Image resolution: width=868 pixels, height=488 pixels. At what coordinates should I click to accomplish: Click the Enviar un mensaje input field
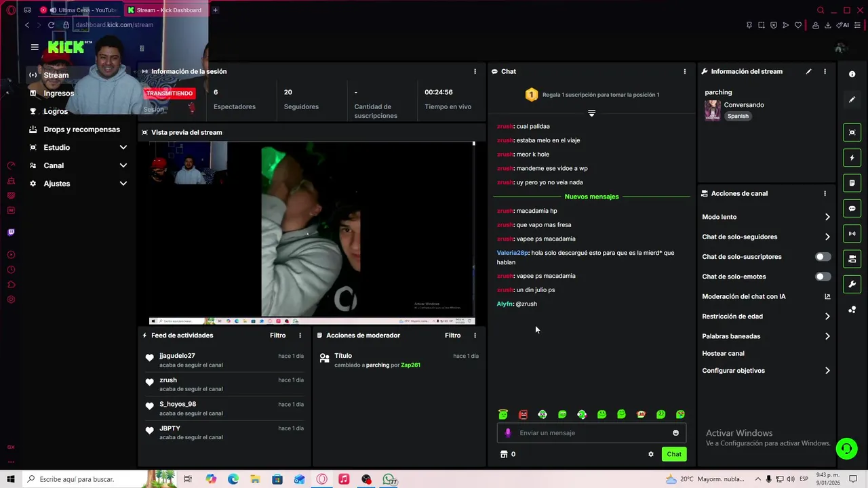(591, 433)
